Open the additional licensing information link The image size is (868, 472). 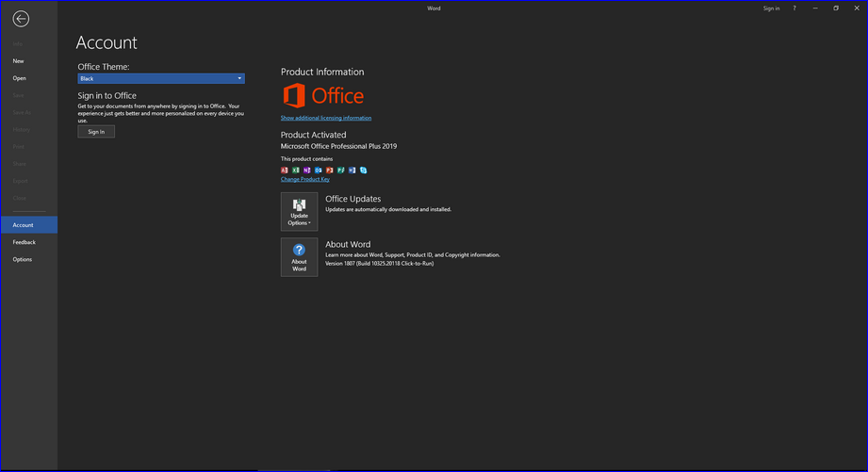[326, 118]
